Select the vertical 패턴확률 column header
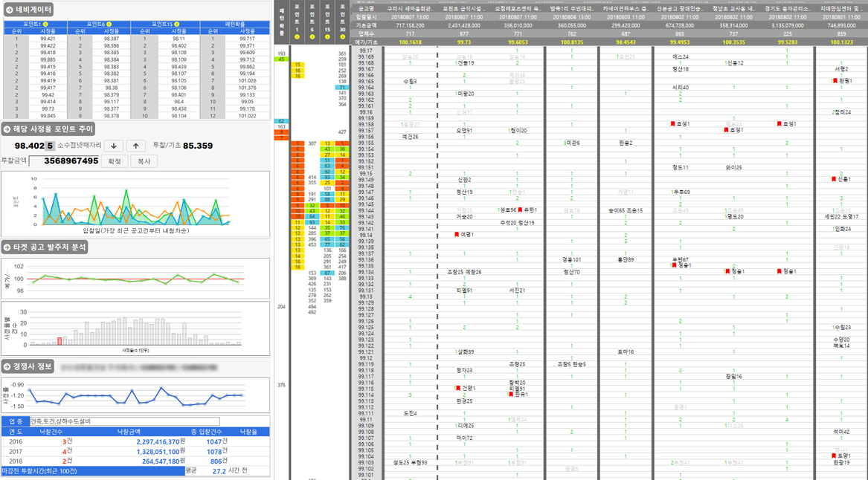Viewport: 868px width, 480px height. (282, 22)
